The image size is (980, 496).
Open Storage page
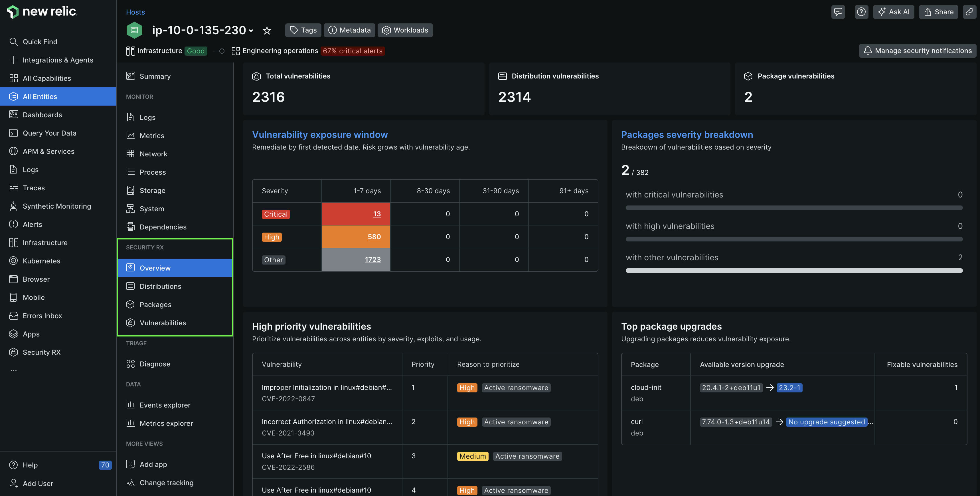[175, 190]
